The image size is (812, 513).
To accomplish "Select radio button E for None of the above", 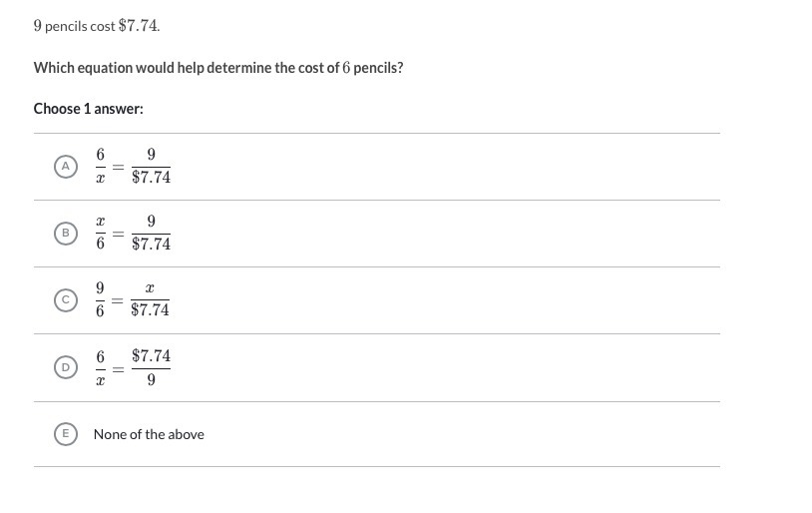I will [66, 434].
